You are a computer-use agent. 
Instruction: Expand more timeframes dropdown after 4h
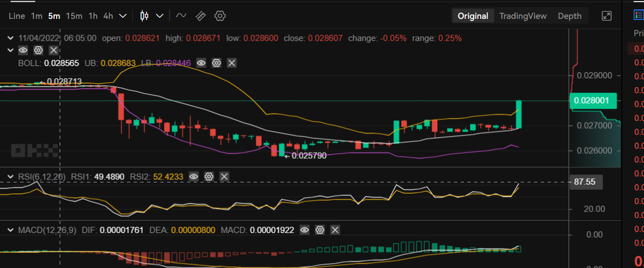[123, 16]
